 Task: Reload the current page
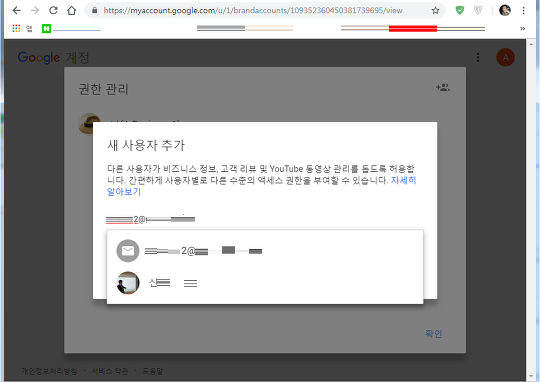[x=53, y=11]
